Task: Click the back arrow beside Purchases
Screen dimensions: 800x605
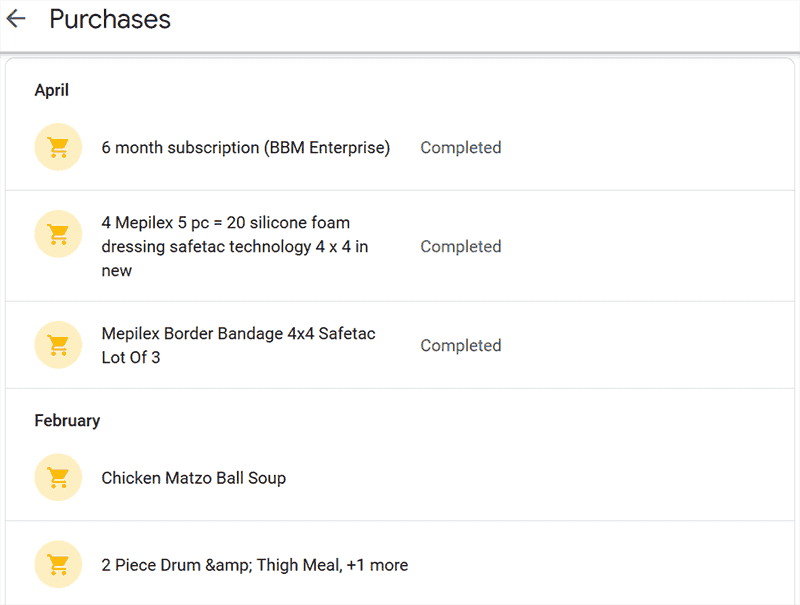Action: click(16, 19)
